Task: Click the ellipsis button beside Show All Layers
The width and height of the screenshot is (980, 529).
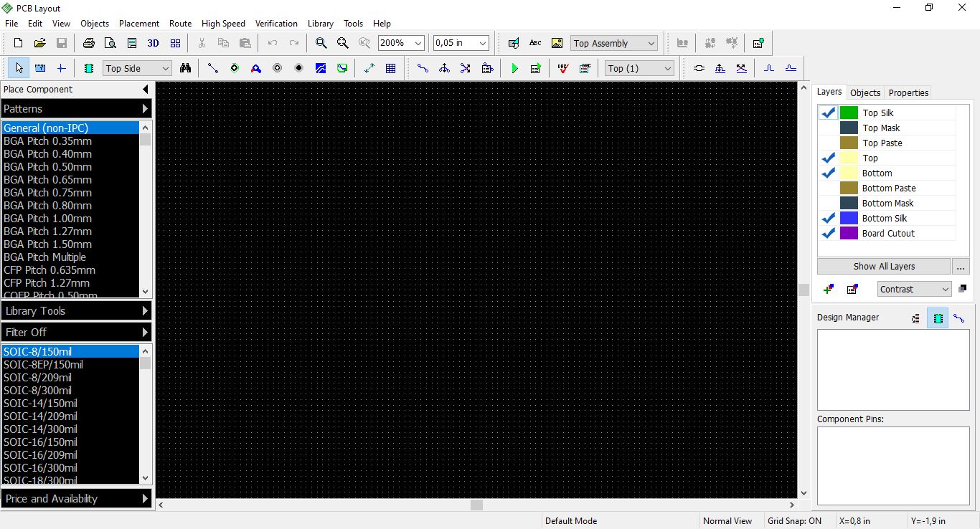Action: [x=961, y=266]
